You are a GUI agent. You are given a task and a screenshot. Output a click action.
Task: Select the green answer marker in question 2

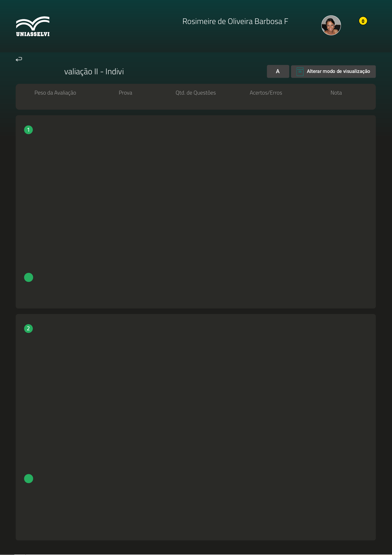(x=29, y=478)
